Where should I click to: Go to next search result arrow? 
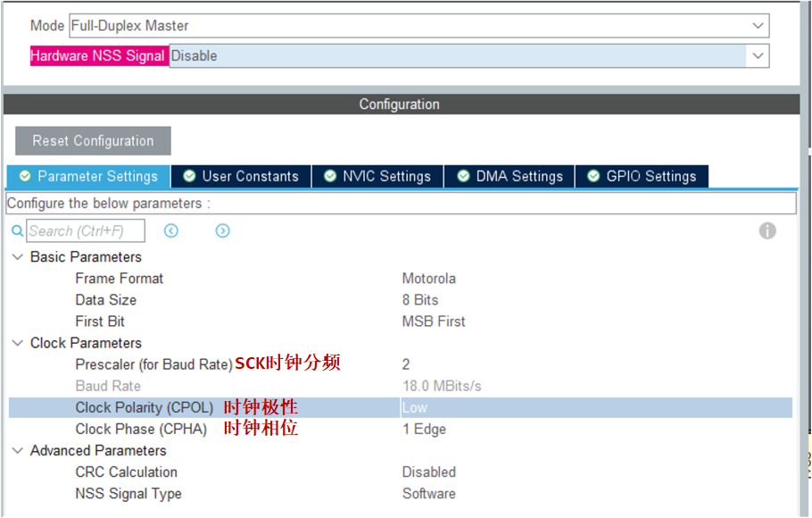coord(223,231)
